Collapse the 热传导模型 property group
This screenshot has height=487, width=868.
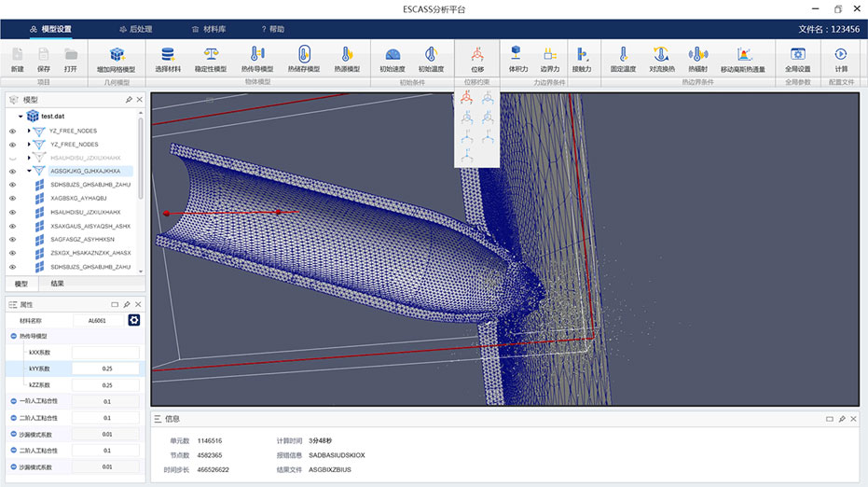tap(14, 336)
